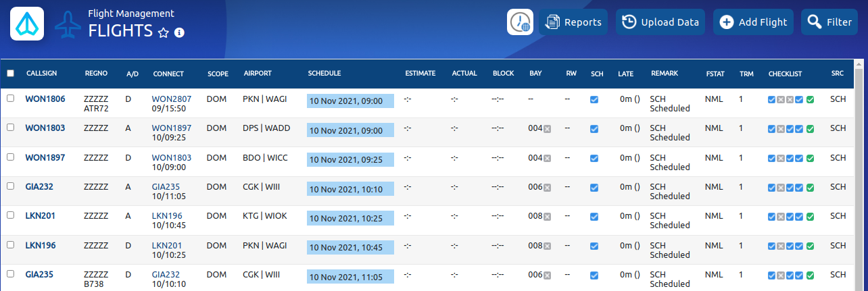Open the Filter panel
Screen dimensions: 868x291
(829, 22)
